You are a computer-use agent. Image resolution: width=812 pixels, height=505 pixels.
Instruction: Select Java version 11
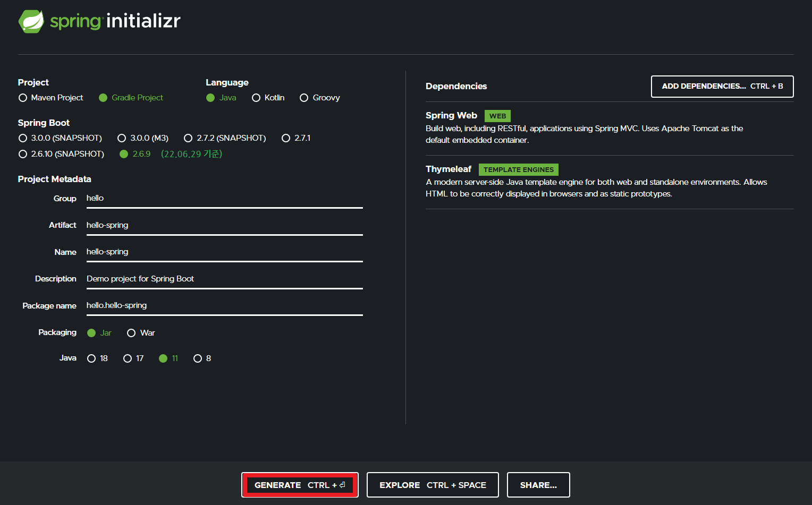(168, 358)
